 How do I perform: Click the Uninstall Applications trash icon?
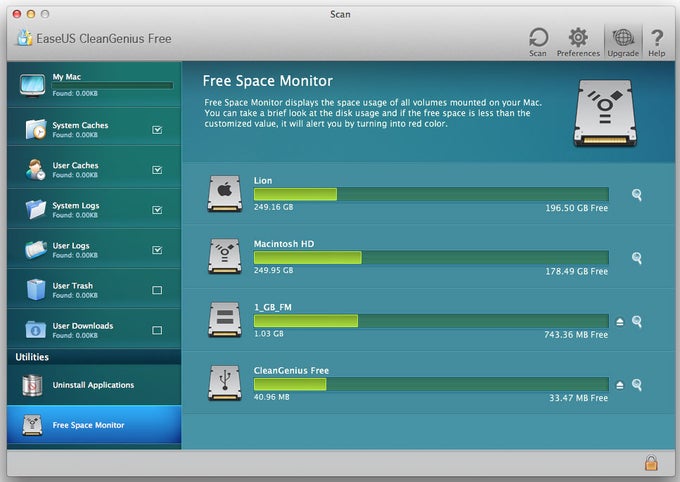pos(32,385)
